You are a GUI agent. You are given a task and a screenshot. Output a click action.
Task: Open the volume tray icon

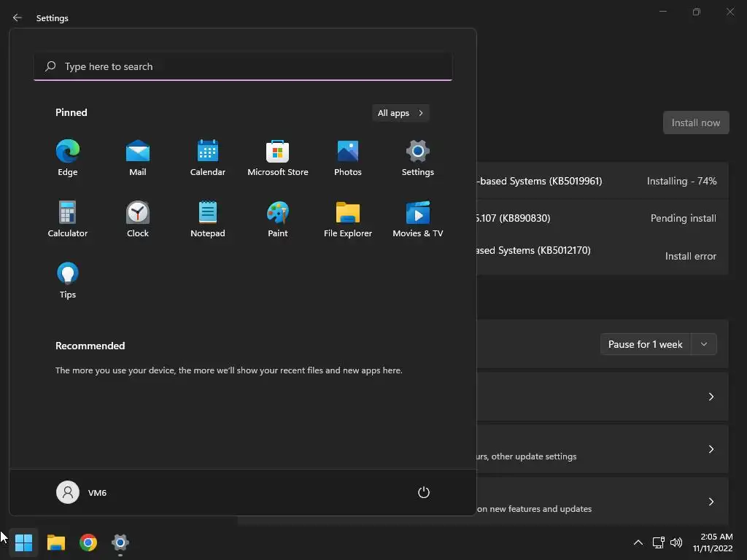(x=676, y=542)
